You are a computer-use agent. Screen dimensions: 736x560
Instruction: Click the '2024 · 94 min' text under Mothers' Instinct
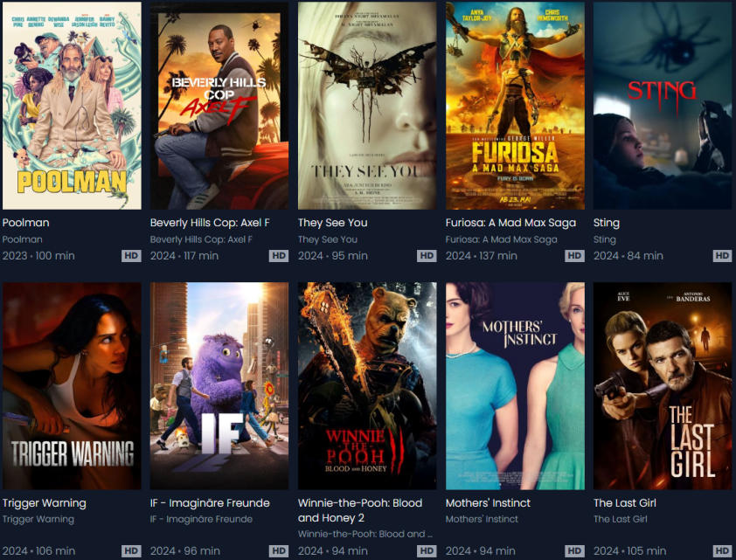click(x=481, y=551)
